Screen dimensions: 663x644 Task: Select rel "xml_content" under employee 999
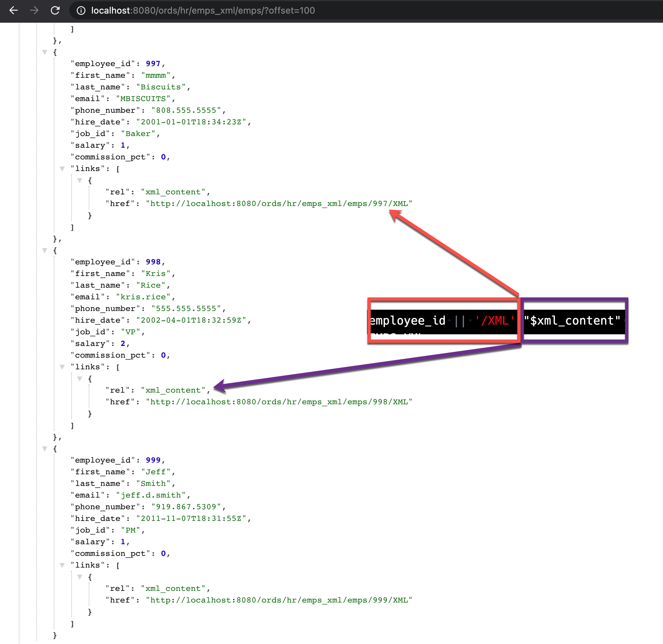coord(173,589)
